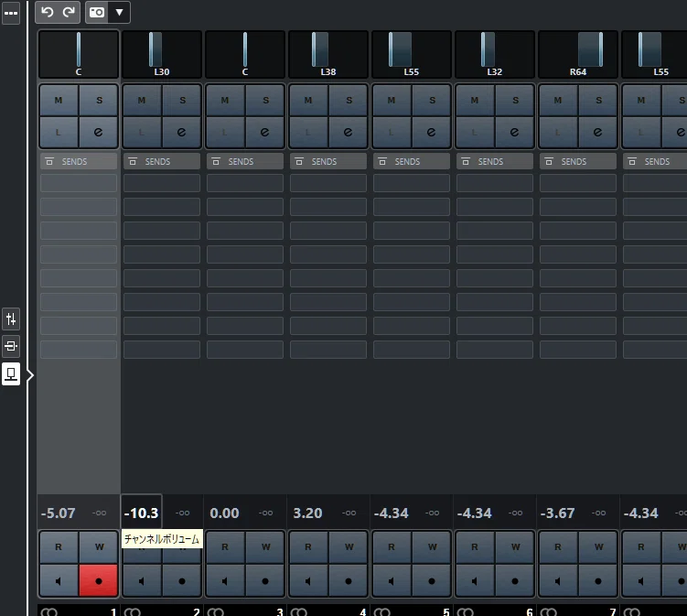Open channel 3 edit settings (e) button

point(265,132)
